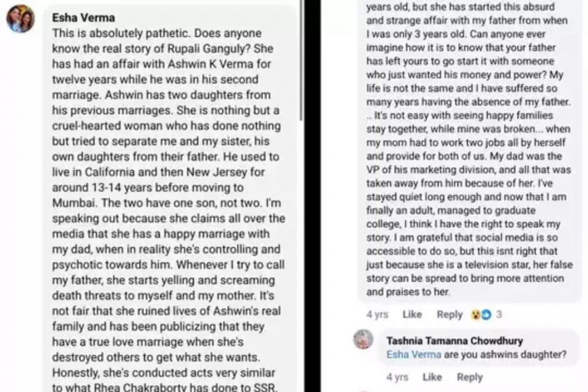Click the blue Esha Verma mention

(x=413, y=355)
